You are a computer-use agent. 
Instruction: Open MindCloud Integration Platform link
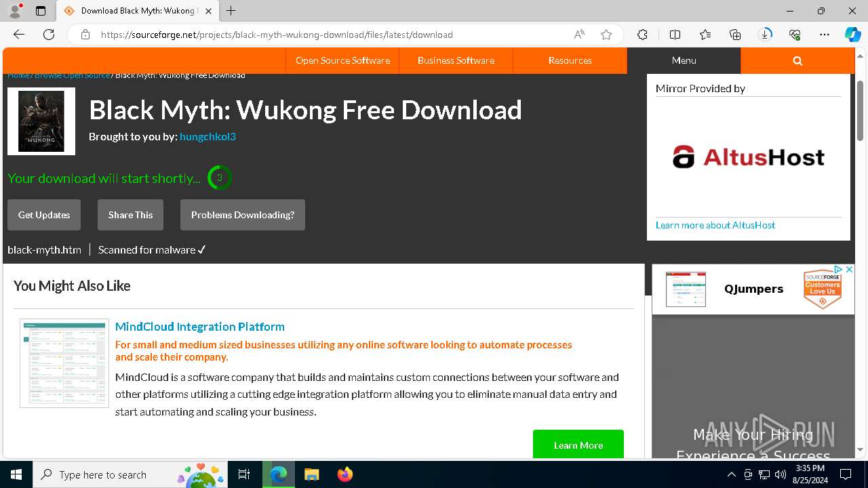[x=200, y=326]
